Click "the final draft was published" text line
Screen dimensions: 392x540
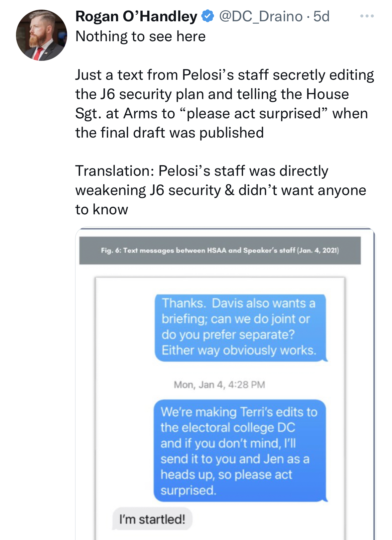(x=170, y=133)
